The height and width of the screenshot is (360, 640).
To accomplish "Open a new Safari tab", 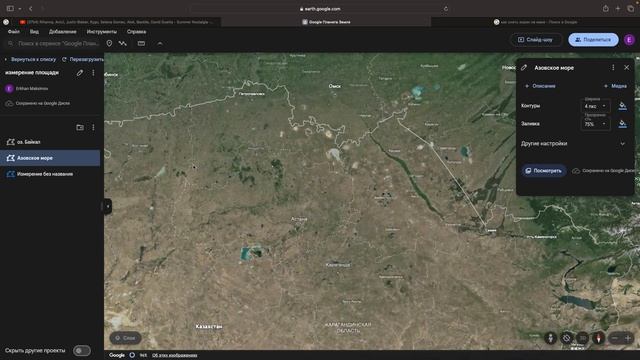I will 618,9.
